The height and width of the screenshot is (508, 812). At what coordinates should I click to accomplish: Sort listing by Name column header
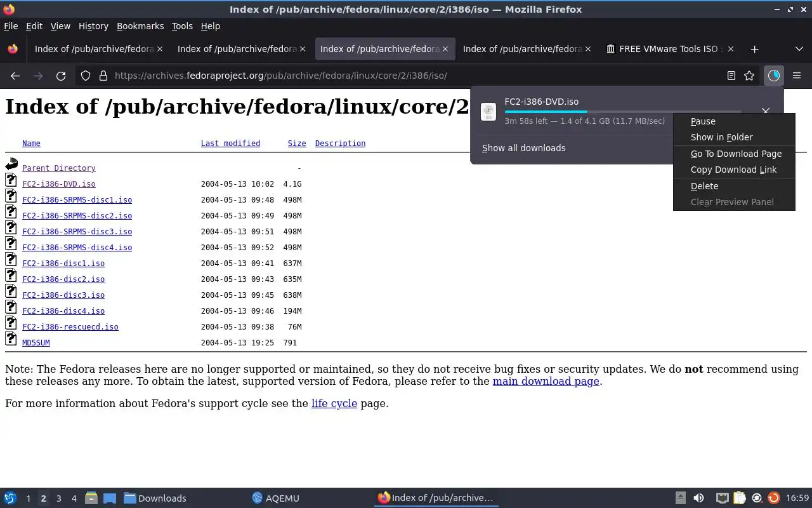[31, 144]
